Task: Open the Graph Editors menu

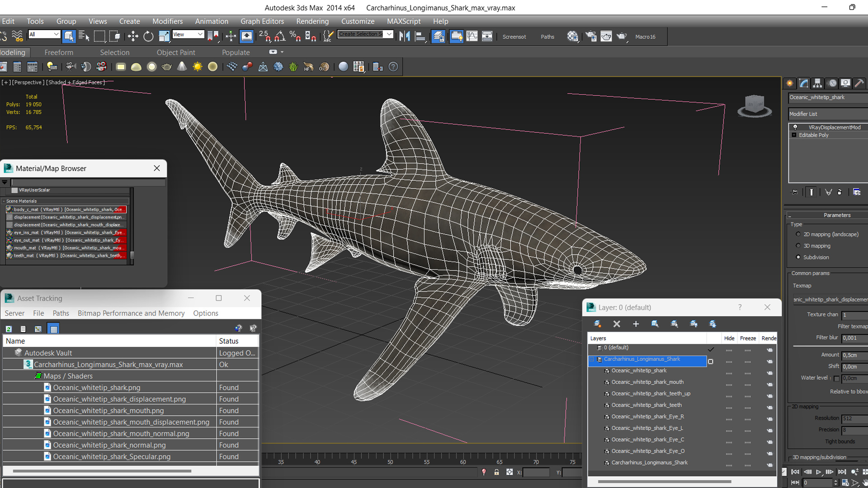Action: click(x=263, y=21)
